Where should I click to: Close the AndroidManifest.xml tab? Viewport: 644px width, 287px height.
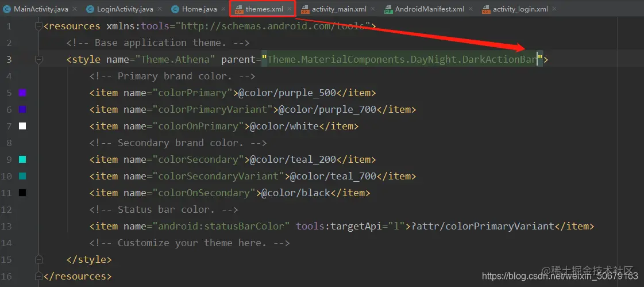(x=471, y=9)
